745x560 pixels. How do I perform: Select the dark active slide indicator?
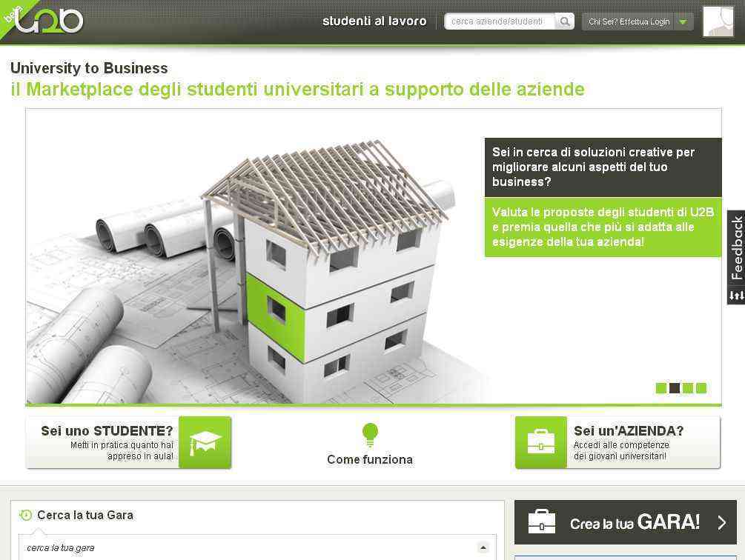674,388
